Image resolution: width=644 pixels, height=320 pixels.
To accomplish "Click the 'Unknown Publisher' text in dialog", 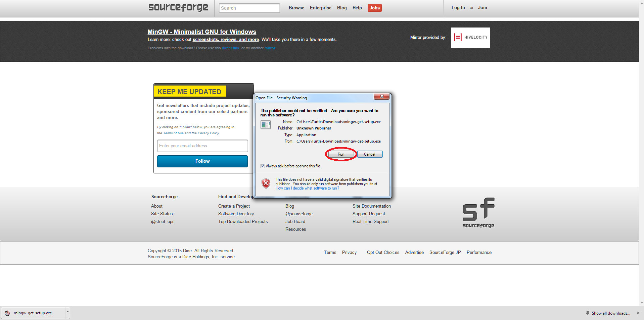I will point(314,128).
